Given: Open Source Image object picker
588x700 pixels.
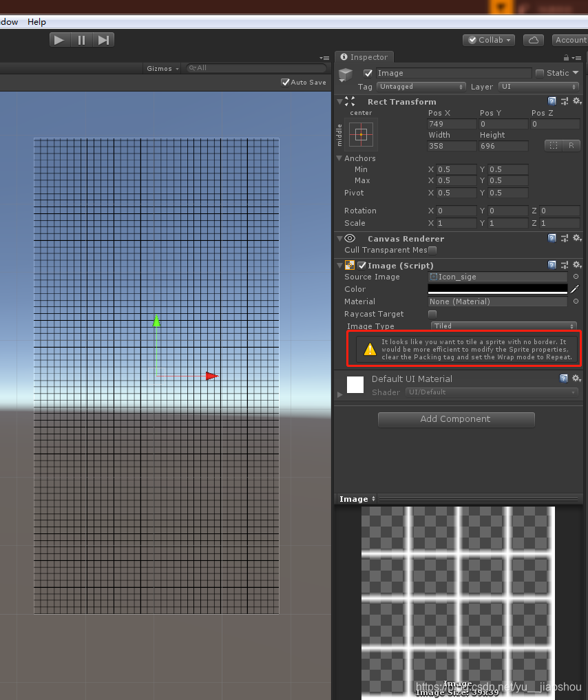Looking at the screenshot, I should click(576, 277).
